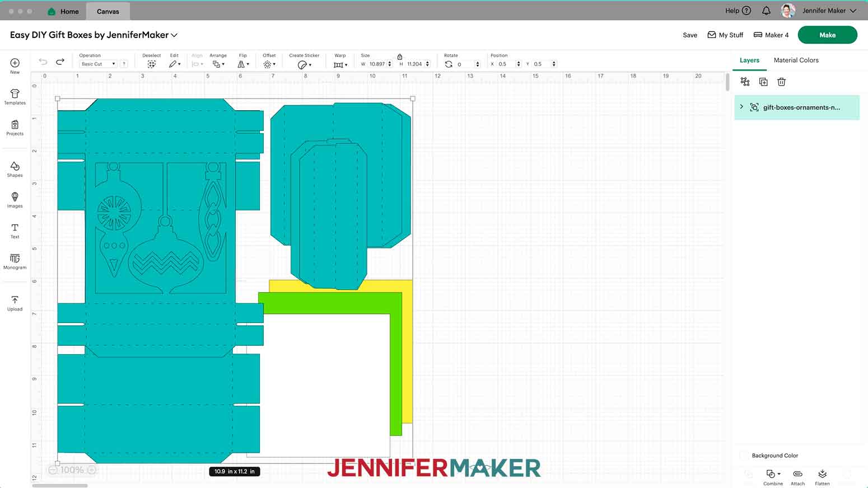Click the Rotate angle input field
The height and width of the screenshot is (488, 868).
(465, 64)
